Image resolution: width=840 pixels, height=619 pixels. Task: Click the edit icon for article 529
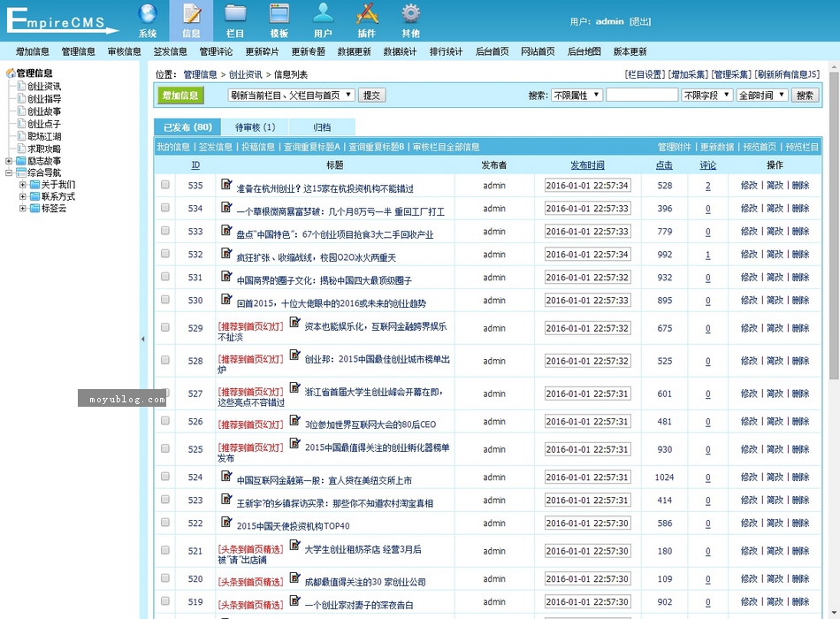[x=294, y=322]
